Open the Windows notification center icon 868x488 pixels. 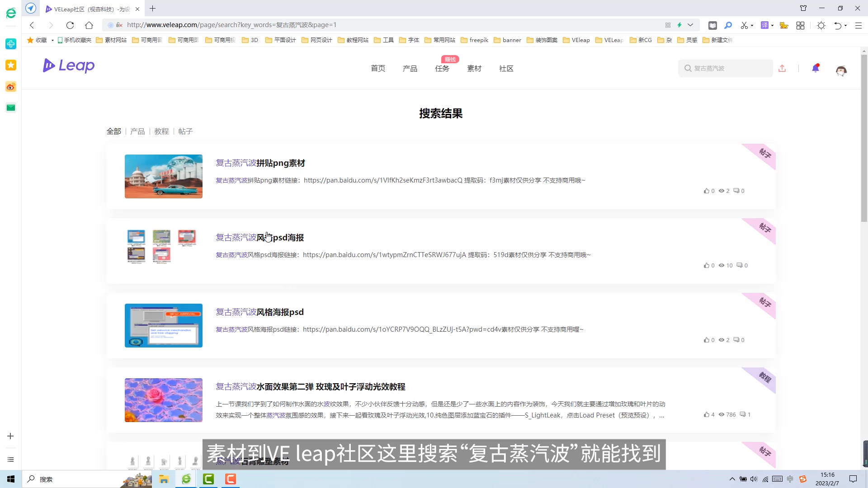point(853,479)
